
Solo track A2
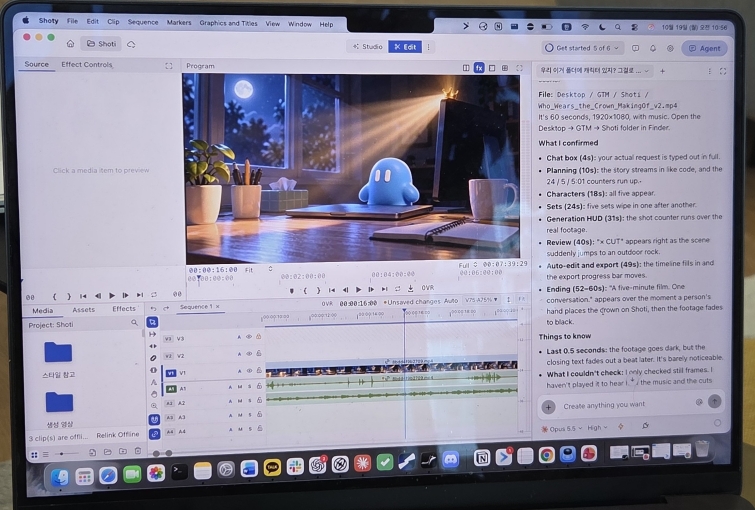click(250, 401)
